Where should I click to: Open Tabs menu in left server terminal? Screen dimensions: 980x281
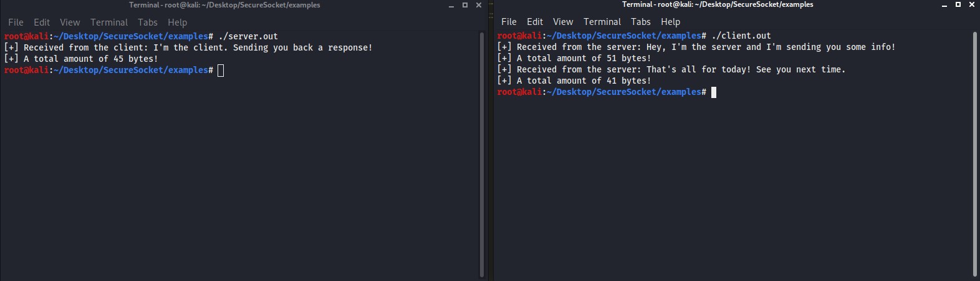pos(148,22)
